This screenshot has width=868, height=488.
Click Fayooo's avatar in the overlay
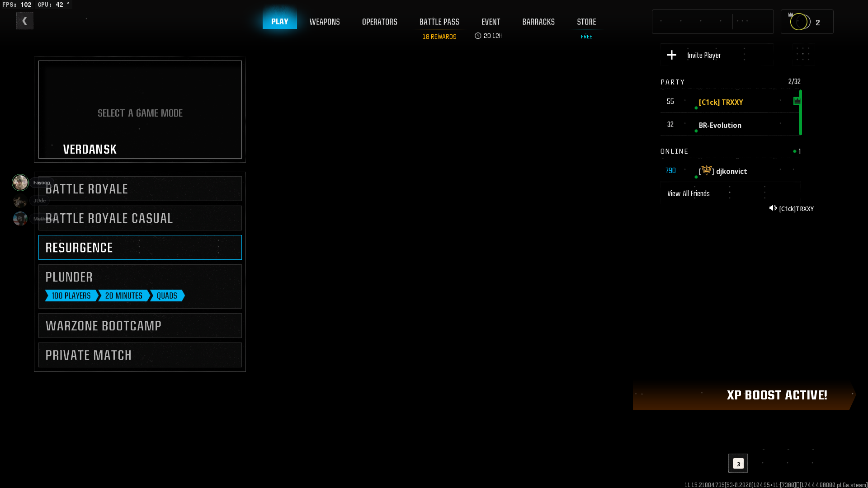pyautogui.click(x=20, y=183)
